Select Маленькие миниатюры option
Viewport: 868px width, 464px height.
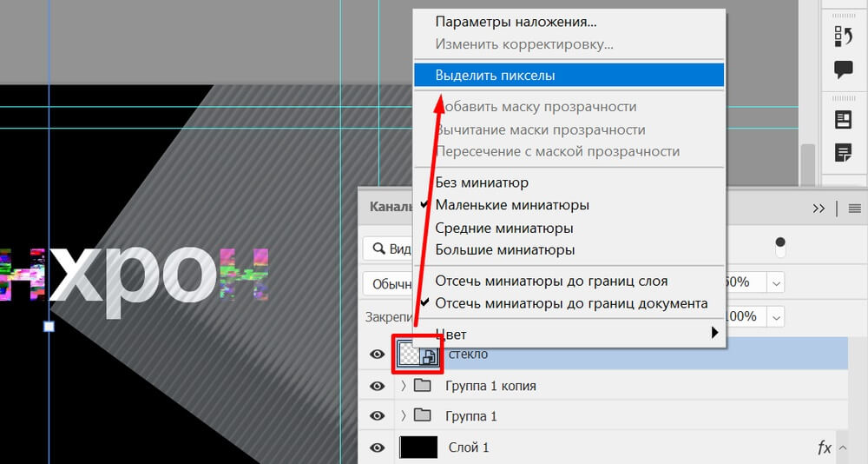512,205
